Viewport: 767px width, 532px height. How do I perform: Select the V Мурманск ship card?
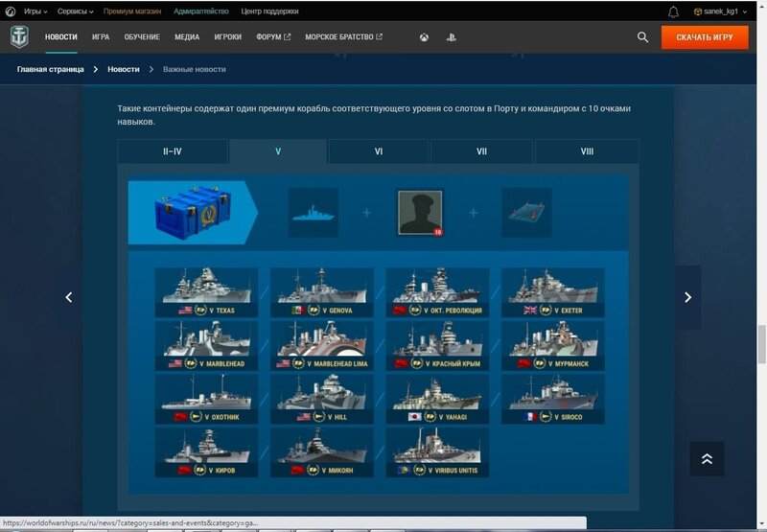pyautogui.click(x=553, y=345)
